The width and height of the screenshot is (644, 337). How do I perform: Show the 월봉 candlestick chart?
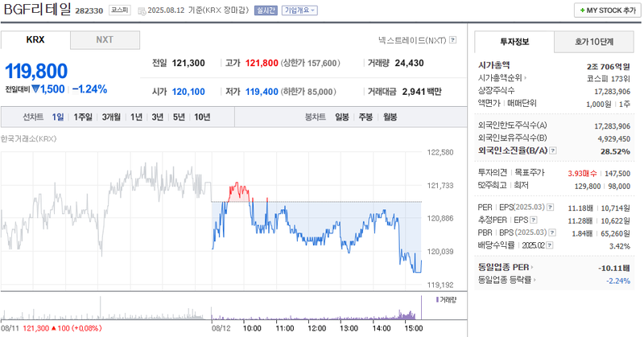pyautogui.click(x=390, y=117)
